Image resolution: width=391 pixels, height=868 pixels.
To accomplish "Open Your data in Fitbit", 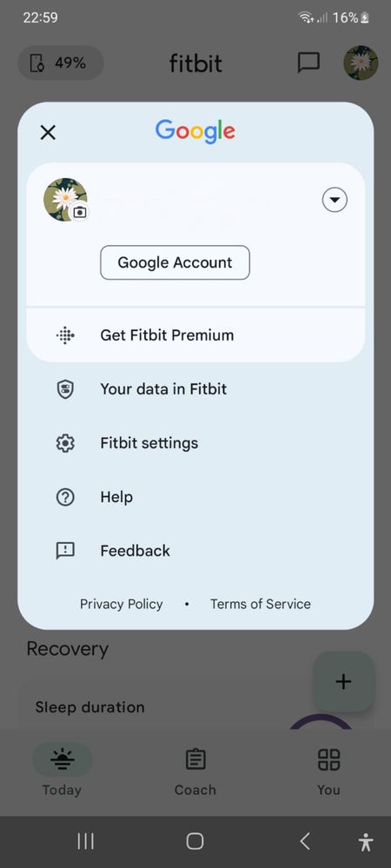I will [195, 389].
